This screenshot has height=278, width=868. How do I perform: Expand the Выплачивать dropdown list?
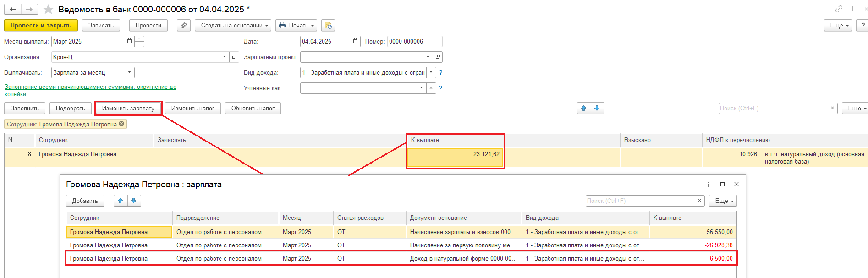[x=130, y=73]
